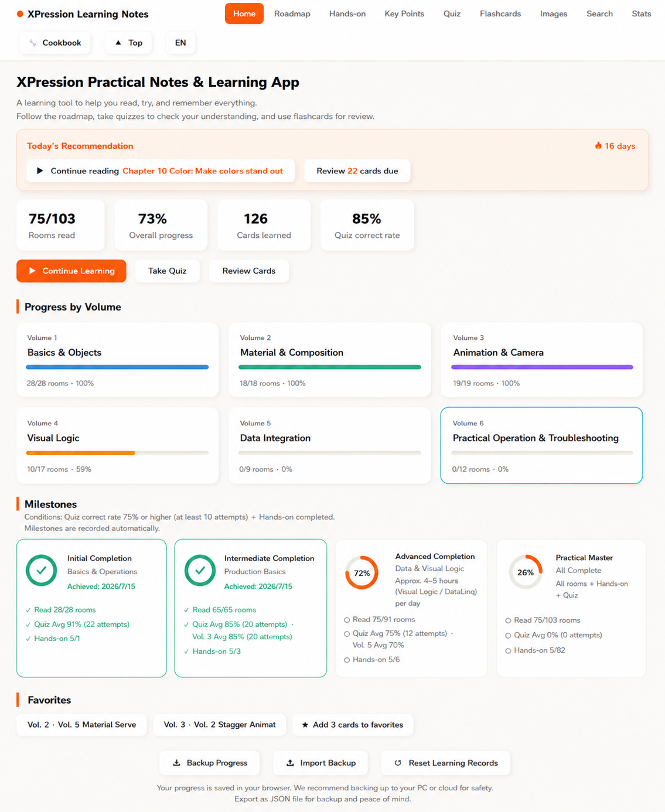Screen dimensions: 665x812
Task: Review 22 cards due
Action: pyautogui.click(x=357, y=171)
